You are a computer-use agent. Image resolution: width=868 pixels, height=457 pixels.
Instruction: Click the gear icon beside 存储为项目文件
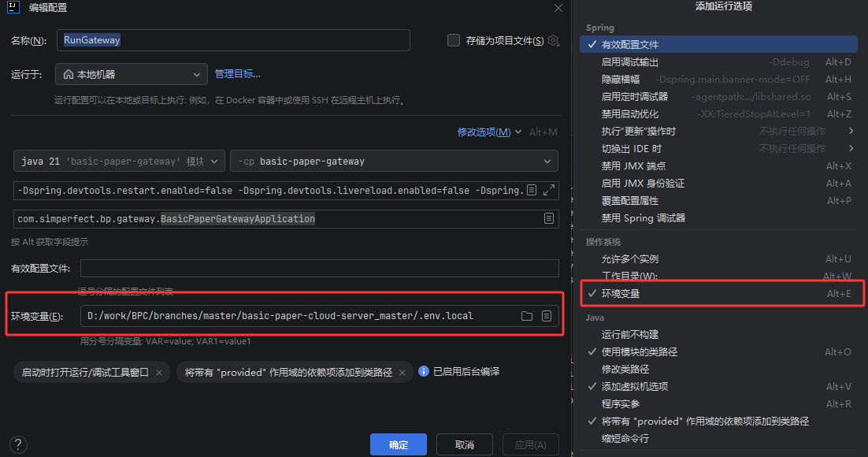pyautogui.click(x=553, y=40)
